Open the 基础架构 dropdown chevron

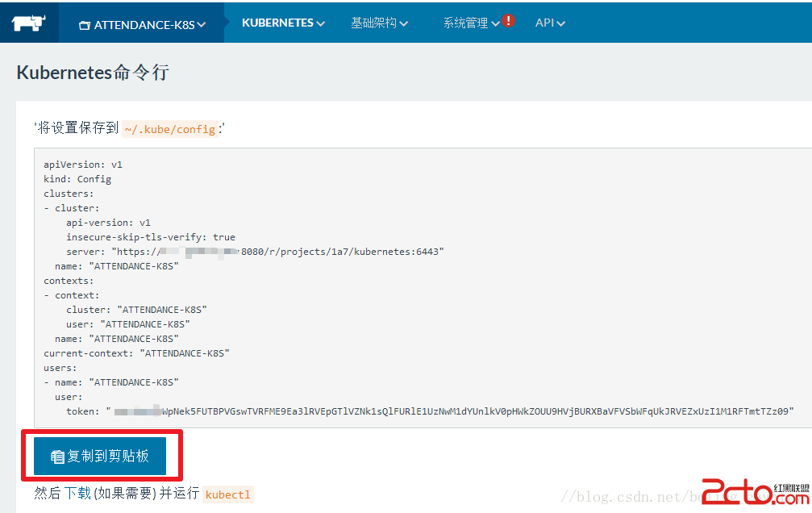click(406, 23)
